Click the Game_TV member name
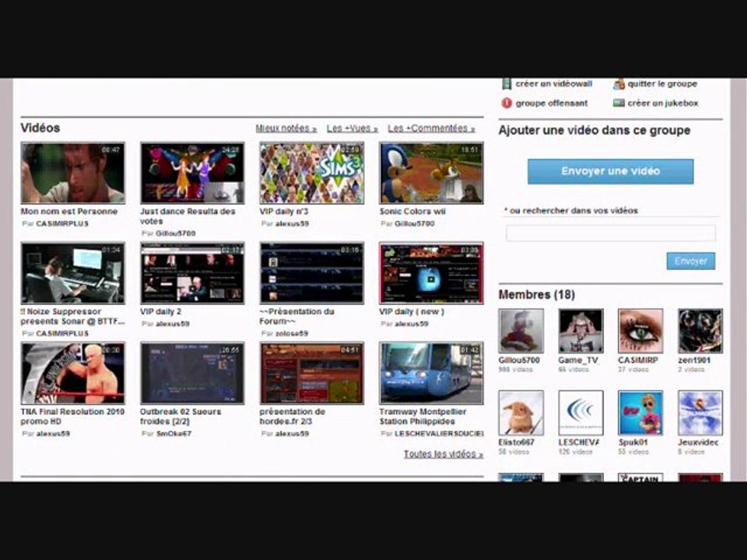 pyautogui.click(x=578, y=360)
